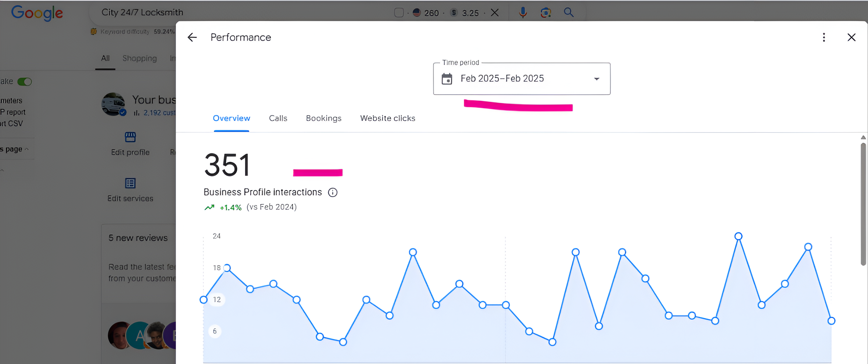Click the Time period dropdown arrow

coord(597,79)
